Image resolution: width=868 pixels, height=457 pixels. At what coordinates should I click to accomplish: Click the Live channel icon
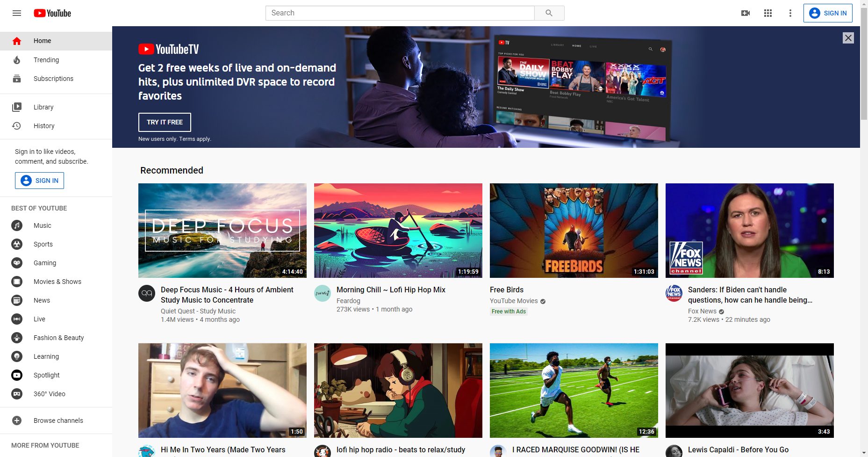17,319
